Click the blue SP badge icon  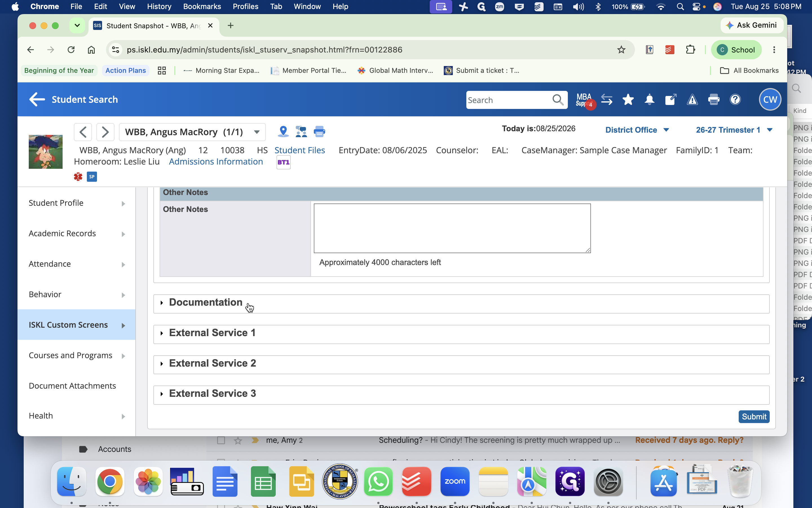click(x=92, y=177)
